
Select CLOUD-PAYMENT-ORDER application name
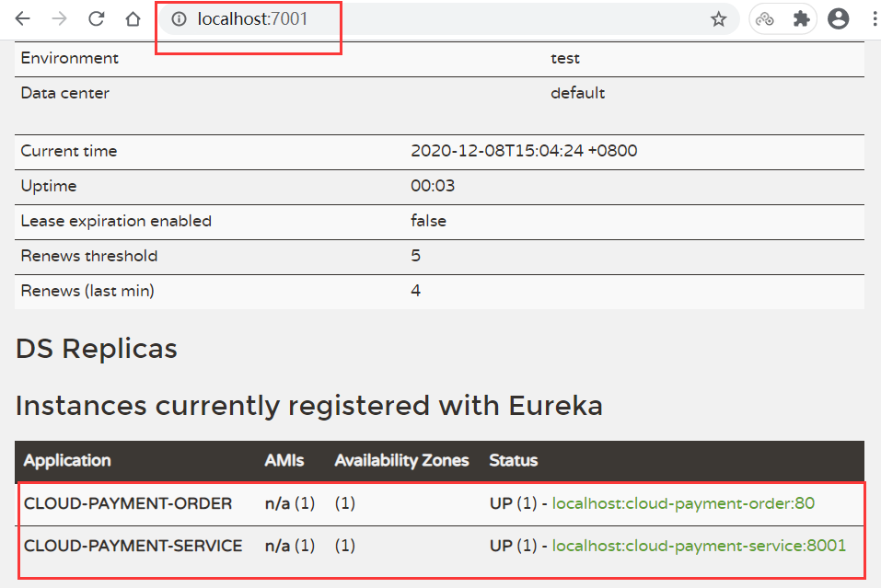128,503
